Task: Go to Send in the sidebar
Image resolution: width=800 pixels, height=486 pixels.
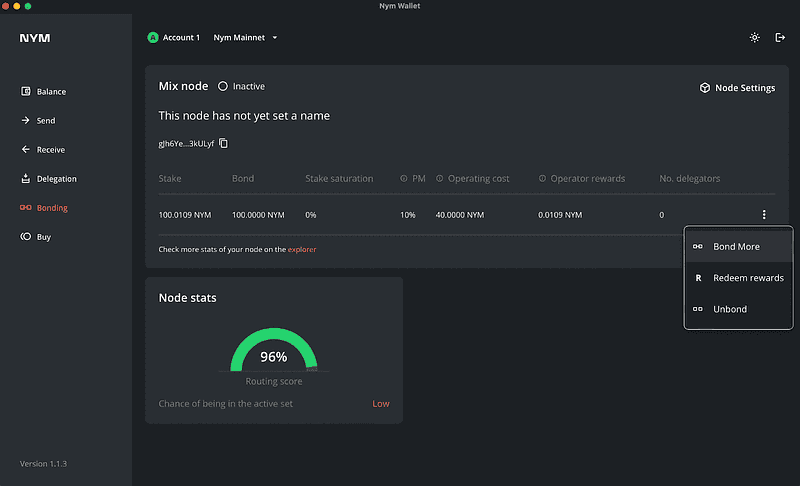Action: 45,121
